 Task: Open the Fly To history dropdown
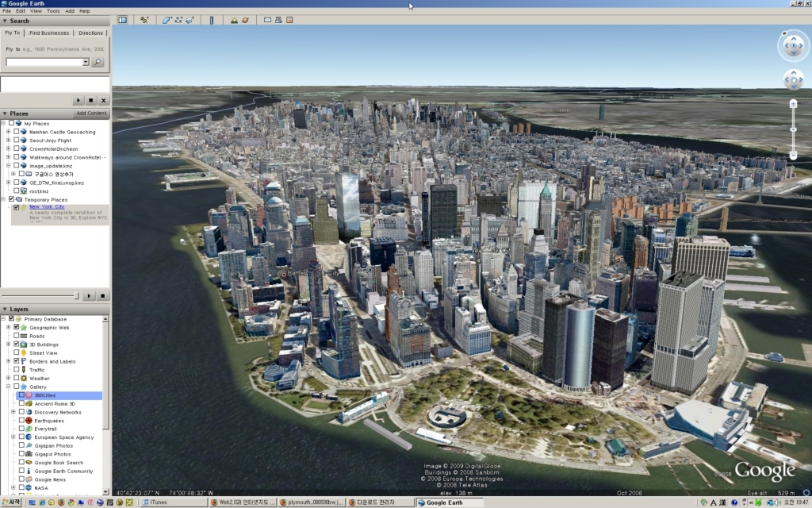[x=86, y=62]
